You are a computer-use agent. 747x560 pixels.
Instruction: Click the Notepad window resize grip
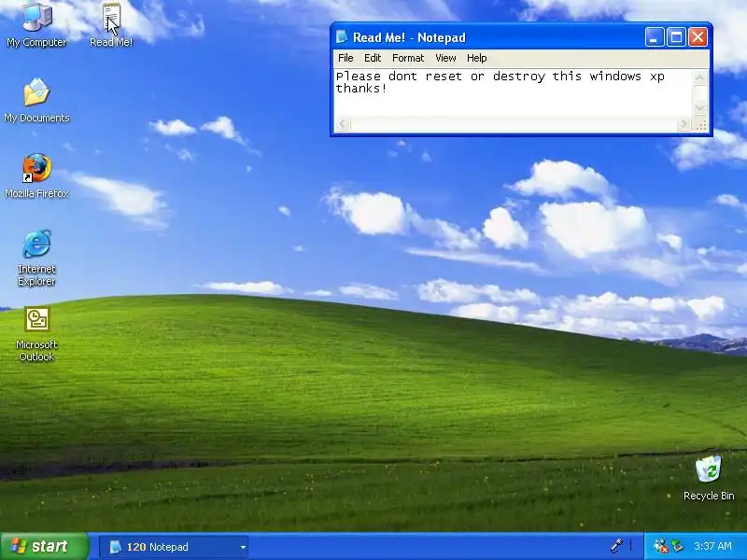(700, 125)
